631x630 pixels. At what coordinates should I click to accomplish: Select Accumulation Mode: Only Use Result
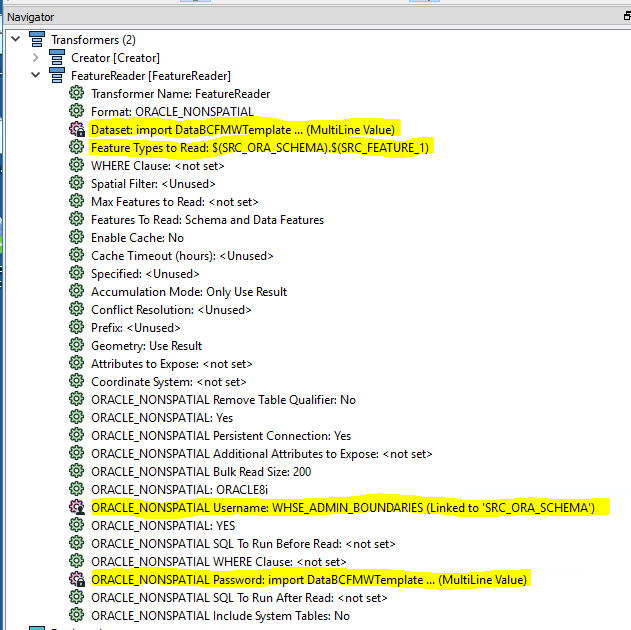point(189,292)
